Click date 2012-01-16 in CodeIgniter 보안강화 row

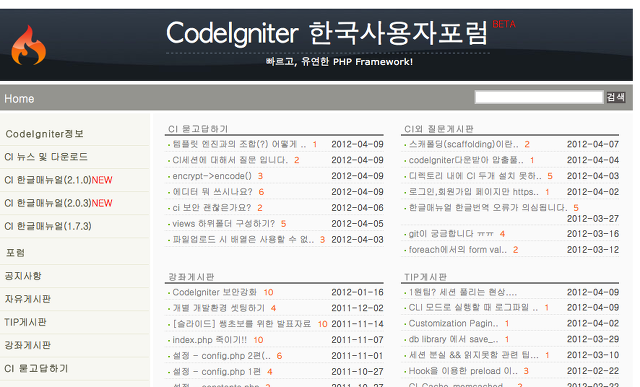pos(357,292)
